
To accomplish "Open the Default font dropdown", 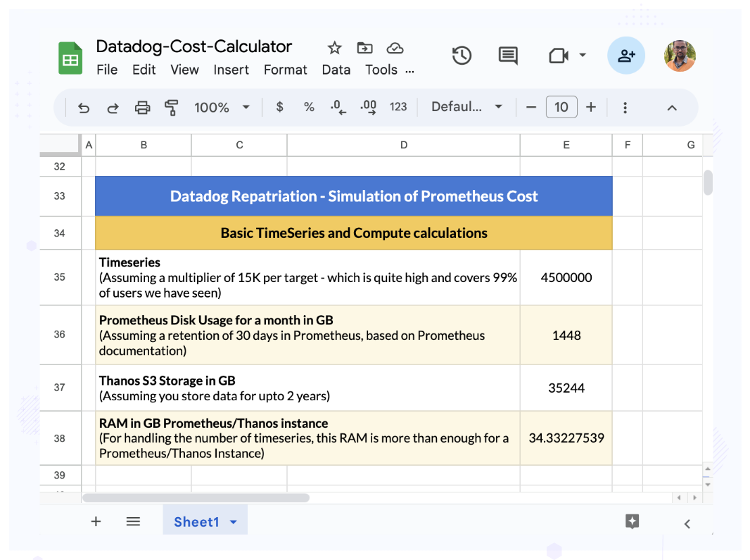I will point(467,107).
